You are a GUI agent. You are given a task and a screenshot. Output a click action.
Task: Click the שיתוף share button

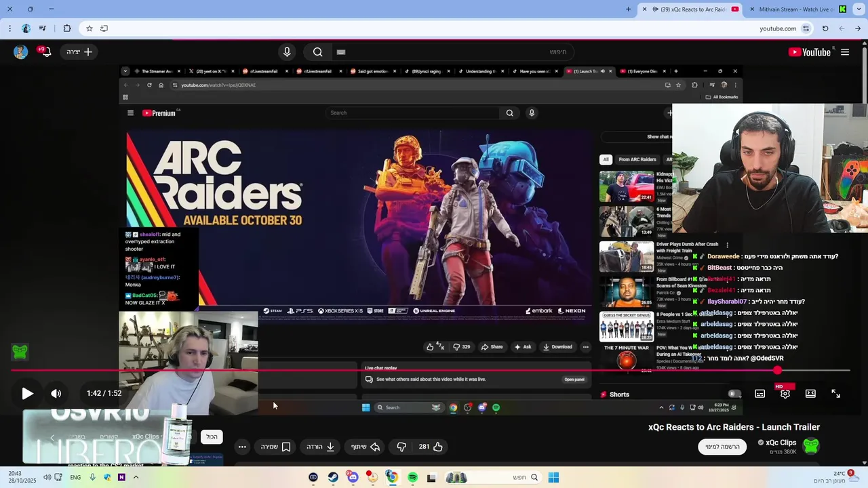366,447
